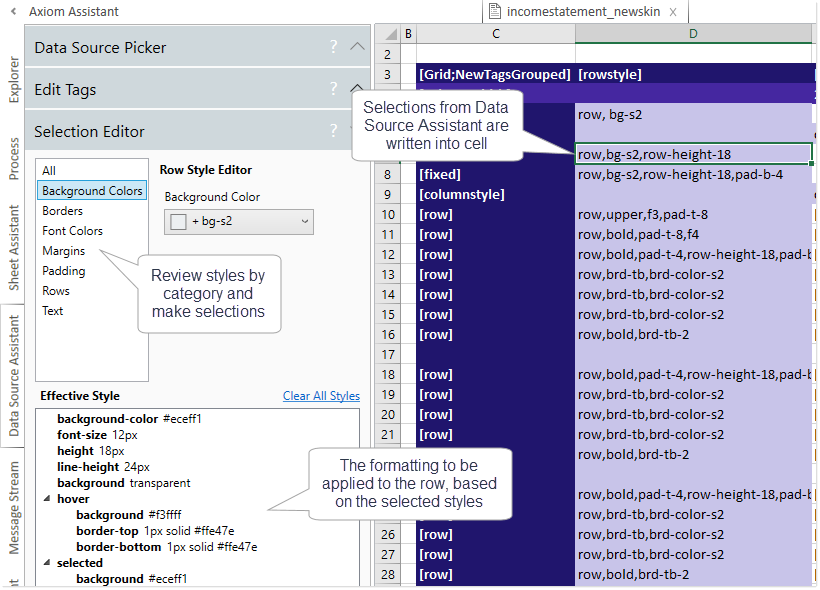Viewport: 820px width, 590px height.
Task: Open help for Data Source Picker
Action: (333, 47)
